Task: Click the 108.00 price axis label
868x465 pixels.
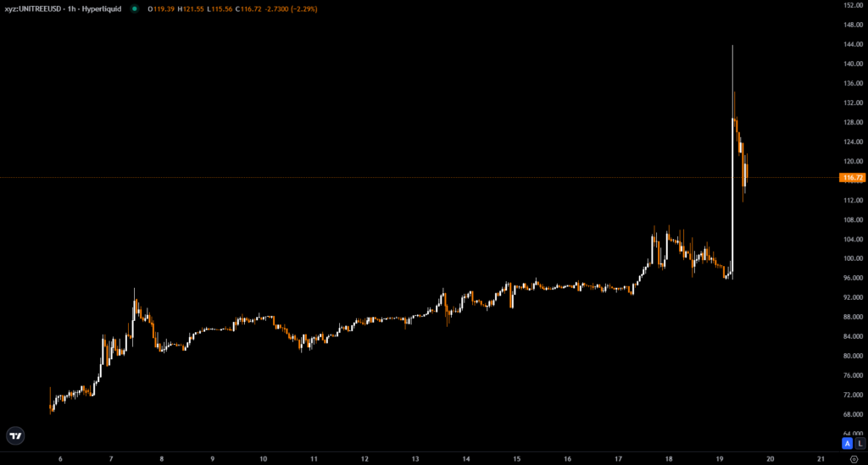Action: 853,219
